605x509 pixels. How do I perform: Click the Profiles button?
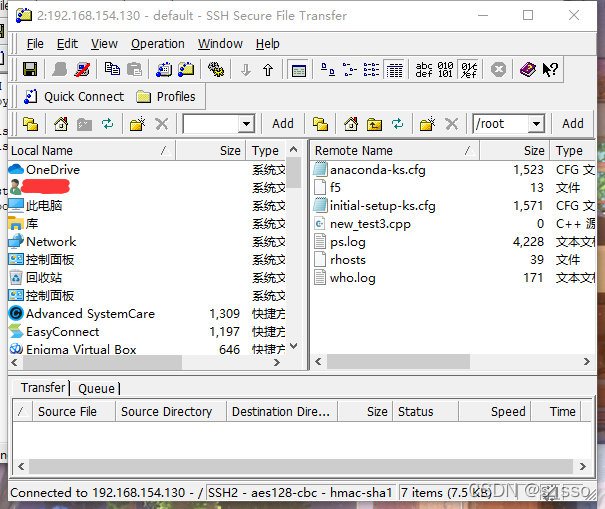pyautogui.click(x=166, y=96)
